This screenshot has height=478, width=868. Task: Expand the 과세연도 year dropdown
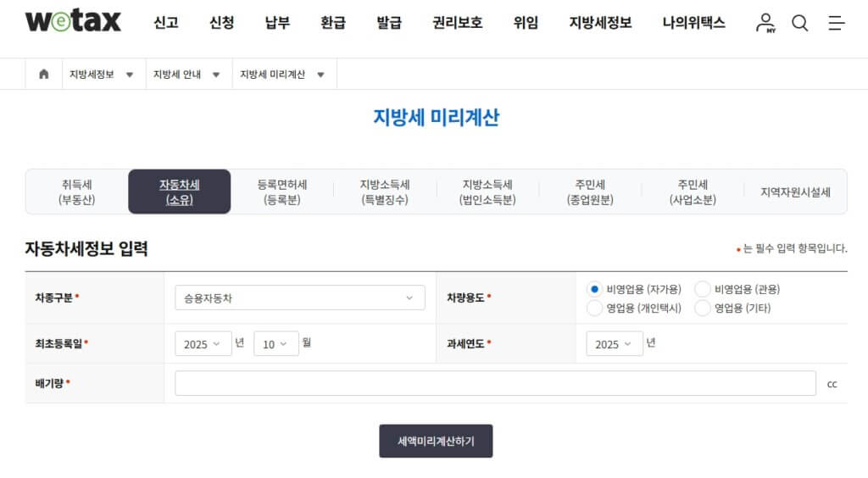coord(614,344)
